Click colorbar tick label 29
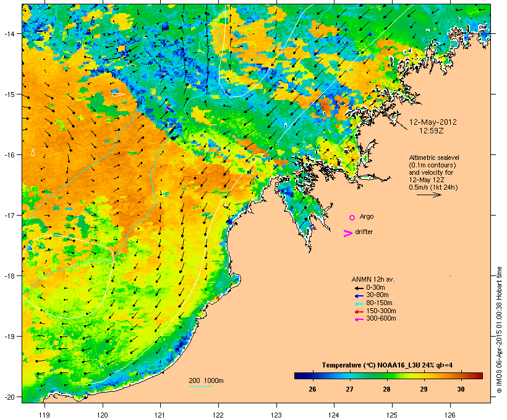The image size is (507, 420). (x=424, y=389)
